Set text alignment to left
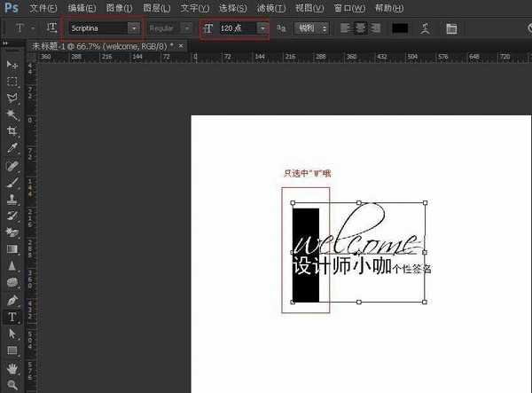 pos(346,28)
